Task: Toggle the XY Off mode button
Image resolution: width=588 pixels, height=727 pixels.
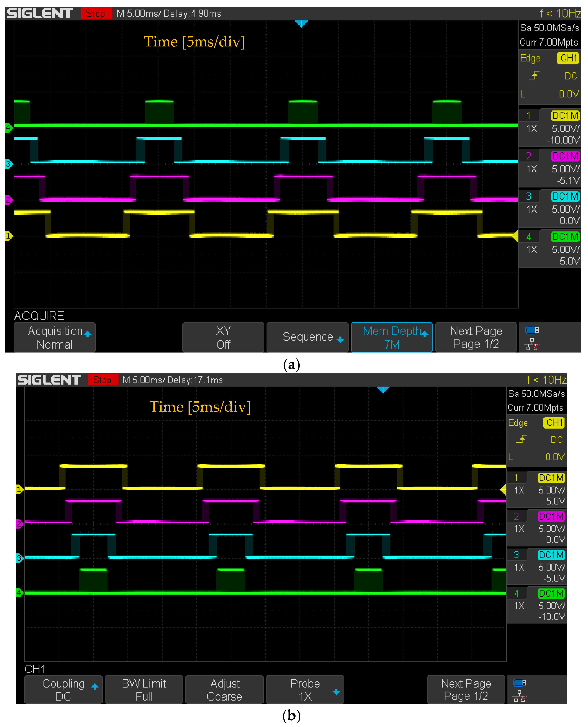Action: 223,337
